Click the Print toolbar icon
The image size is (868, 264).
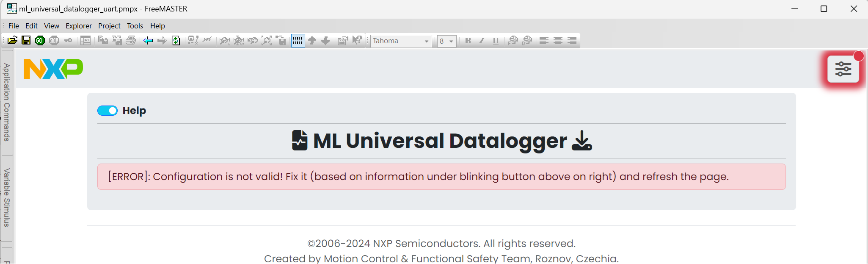[x=131, y=41]
